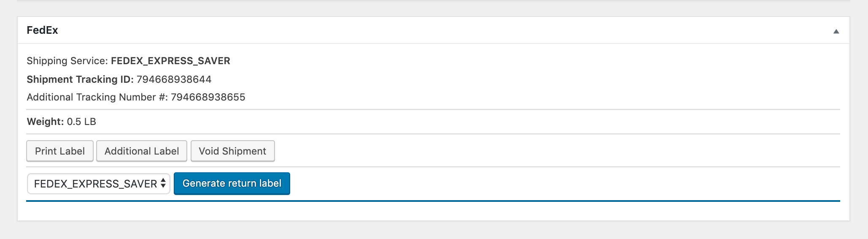This screenshot has height=239, width=868.
Task: Click the Weight value 0.5 LB
Action: 81,122
